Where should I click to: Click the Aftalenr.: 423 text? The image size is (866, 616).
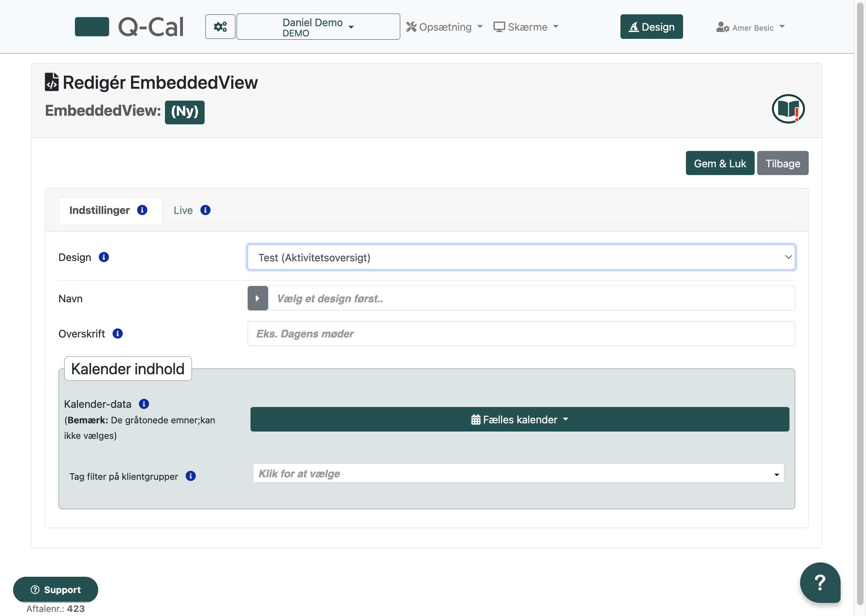point(56,609)
